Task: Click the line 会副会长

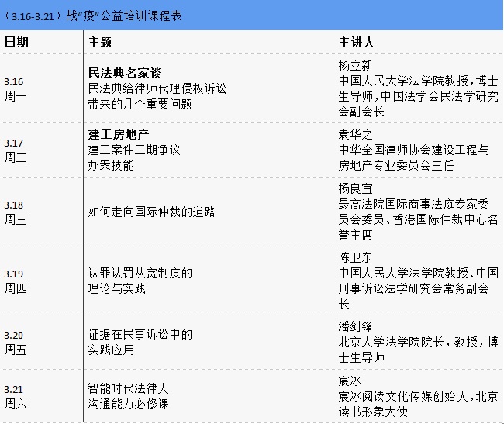Action: point(361,112)
